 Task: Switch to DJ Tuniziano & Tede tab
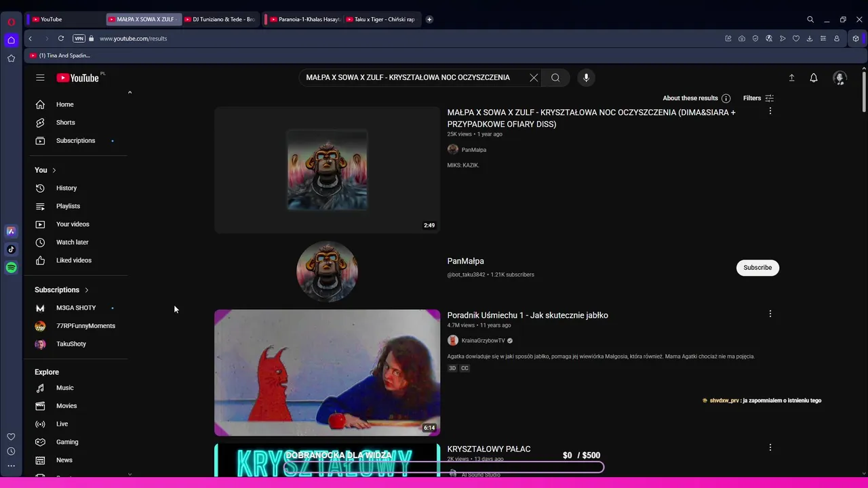[220, 19]
